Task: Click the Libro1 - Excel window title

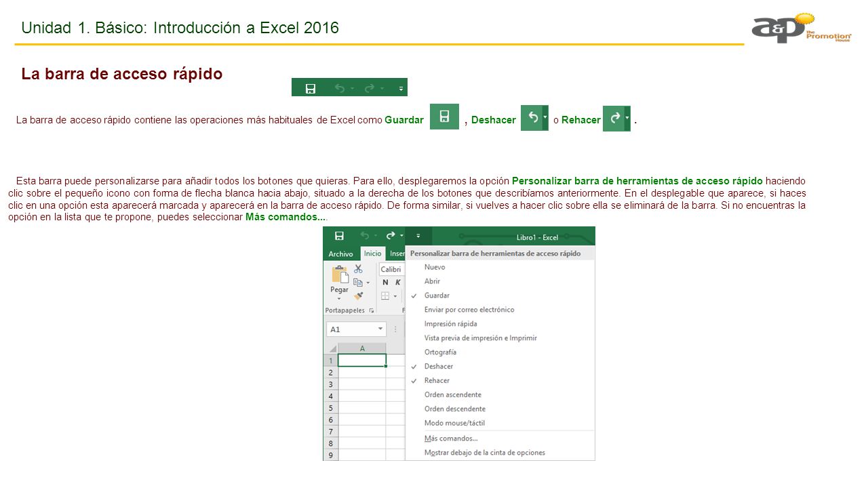Action: click(537, 237)
